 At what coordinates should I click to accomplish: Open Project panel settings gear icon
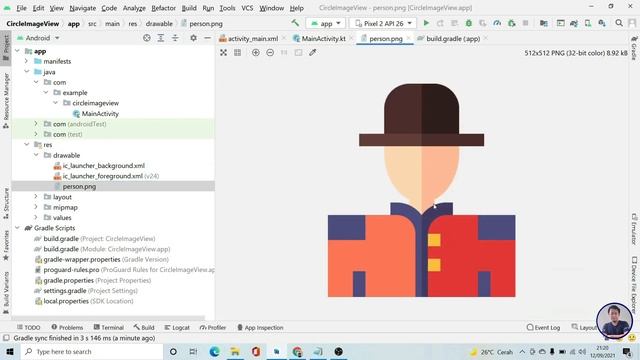193,38
